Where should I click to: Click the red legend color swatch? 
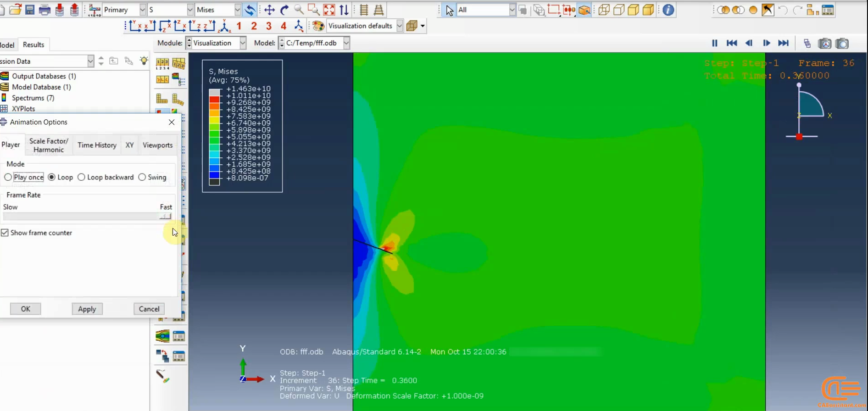tap(214, 99)
